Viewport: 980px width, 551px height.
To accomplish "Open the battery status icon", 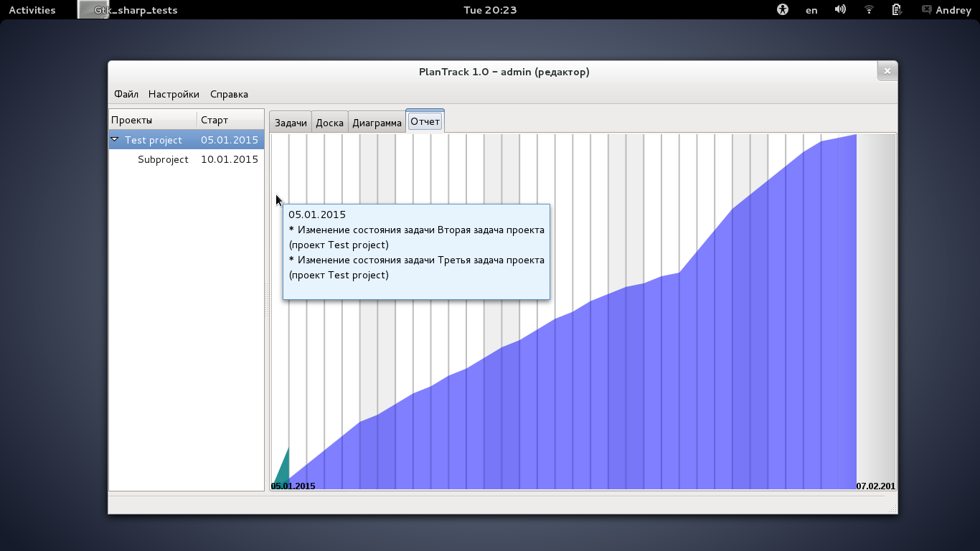I will (897, 10).
